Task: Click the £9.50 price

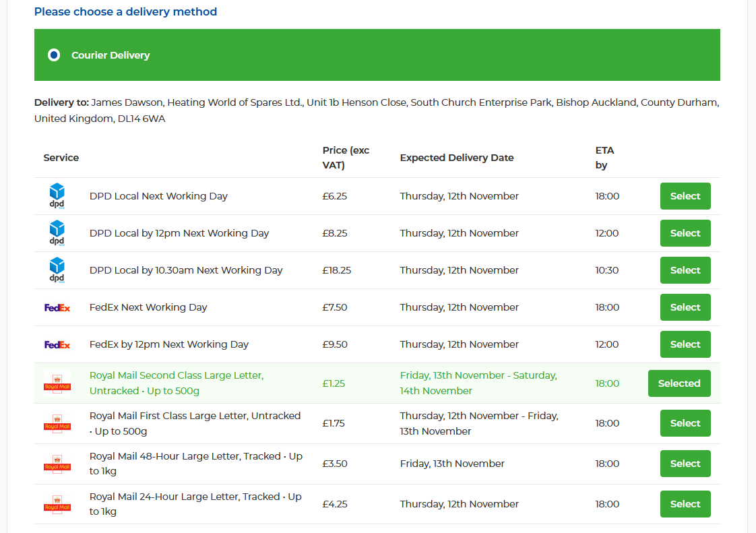Action: pos(335,345)
